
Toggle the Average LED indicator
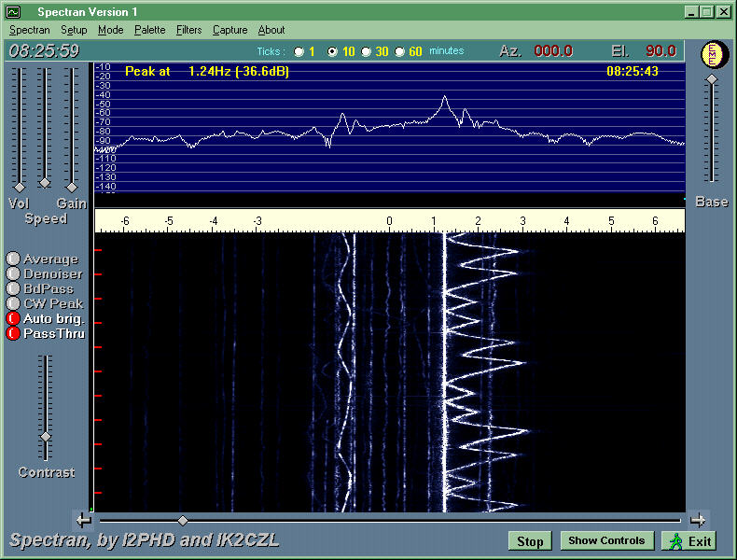[x=13, y=259]
